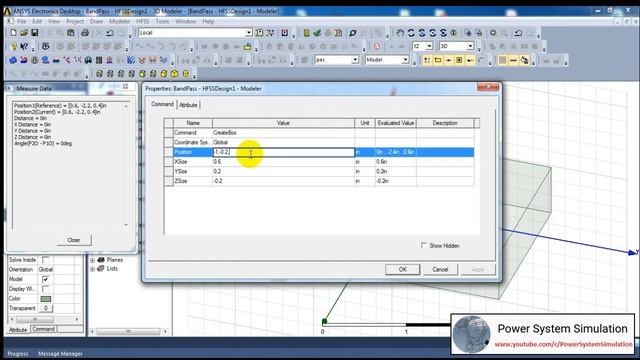Click the yellow square-with-dot icon
This screenshot has width=640, height=360.
[x=459, y=60]
